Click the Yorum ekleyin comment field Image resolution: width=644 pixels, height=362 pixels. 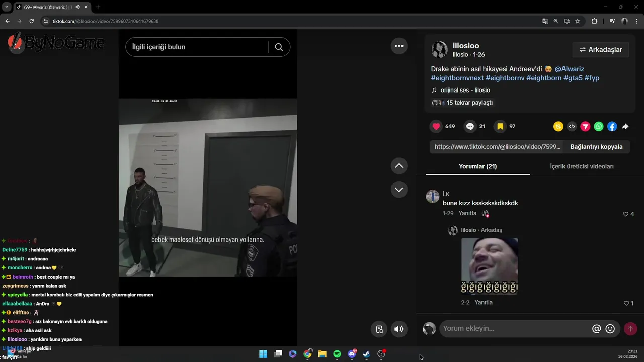coord(515,329)
